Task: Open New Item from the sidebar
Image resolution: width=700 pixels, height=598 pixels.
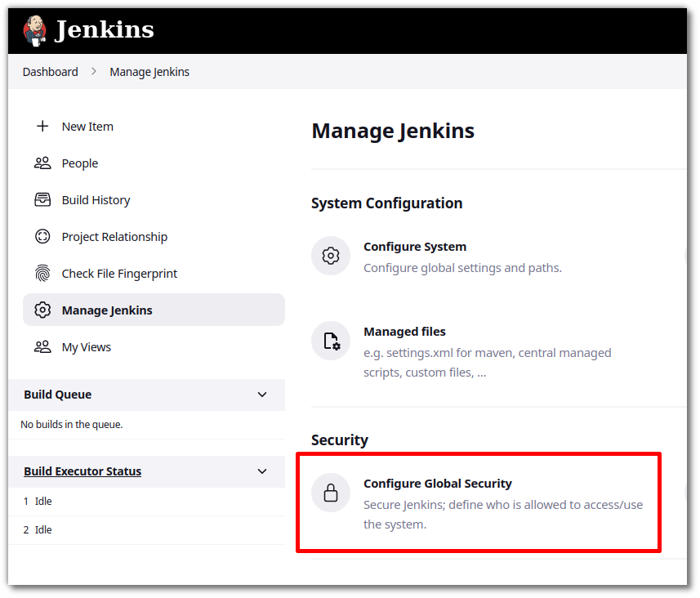Action: click(x=87, y=127)
